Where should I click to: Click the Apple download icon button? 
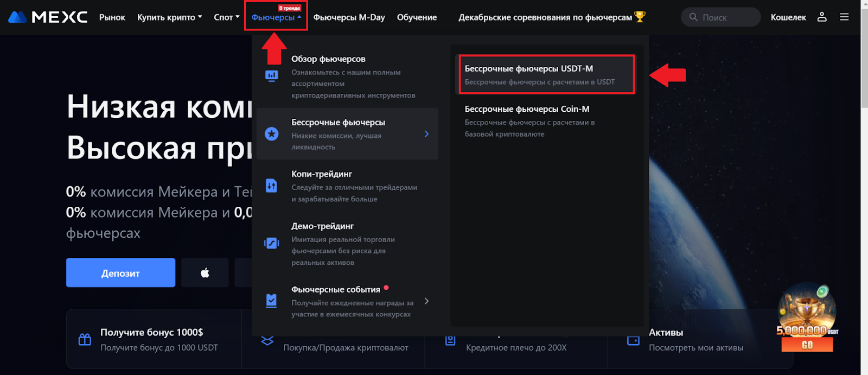tap(205, 272)
